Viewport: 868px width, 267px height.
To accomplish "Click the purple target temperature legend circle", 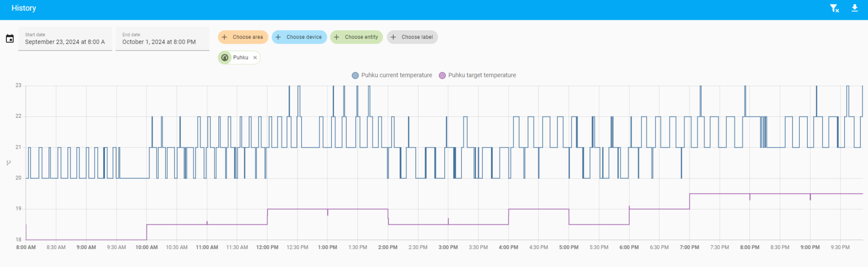I will click(442, 75).
